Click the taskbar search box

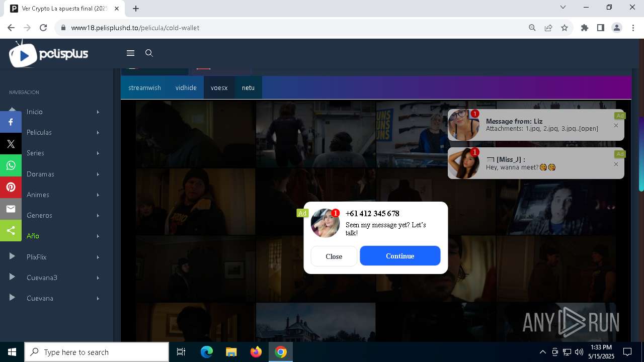tap(97, 352)
